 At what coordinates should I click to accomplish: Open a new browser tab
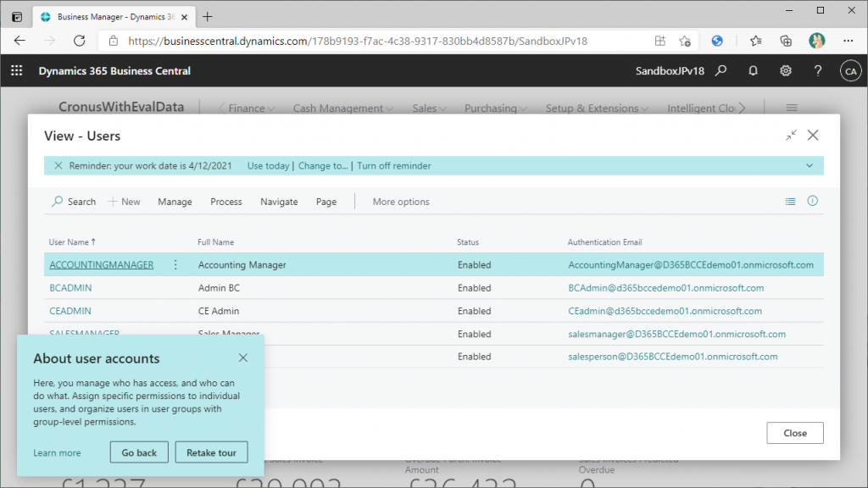208,17
